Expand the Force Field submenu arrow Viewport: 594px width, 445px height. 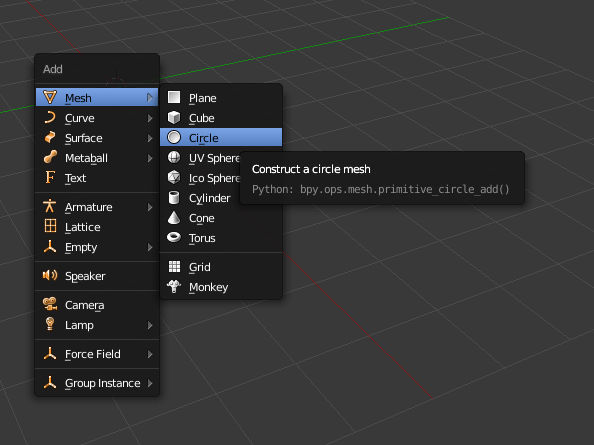click(150, 354)
